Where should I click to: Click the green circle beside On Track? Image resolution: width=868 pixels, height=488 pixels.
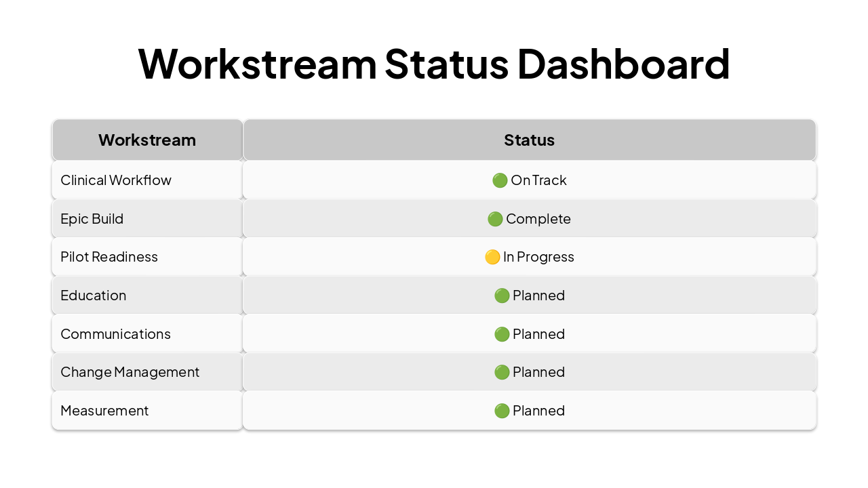click(500, 180)
